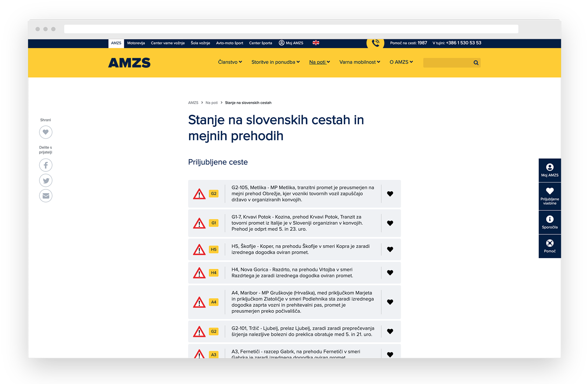
Task: Toggle favorite heart for H5 Škofije - Koper
Action: point(390,249)
